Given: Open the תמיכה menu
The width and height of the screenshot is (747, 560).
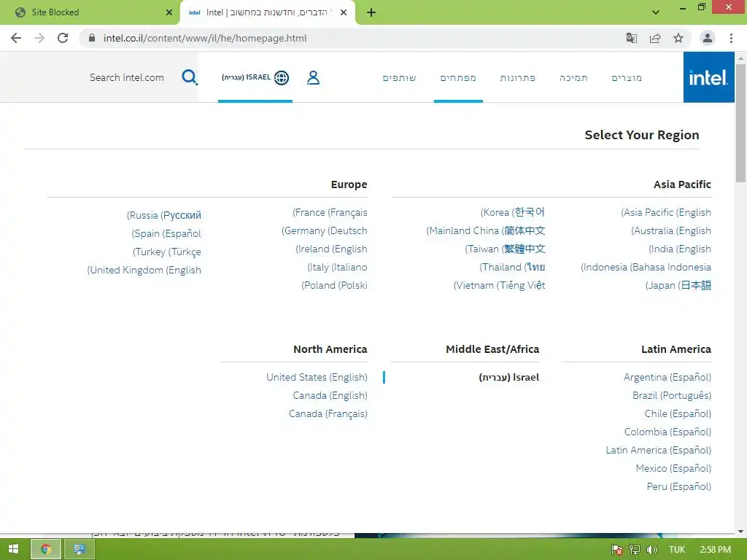Looking at the screenshot, I should [573, 77].
